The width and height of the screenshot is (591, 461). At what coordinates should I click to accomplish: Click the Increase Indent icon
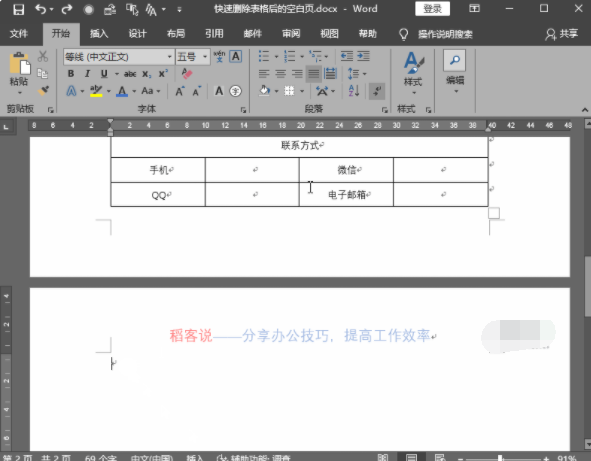364,57
